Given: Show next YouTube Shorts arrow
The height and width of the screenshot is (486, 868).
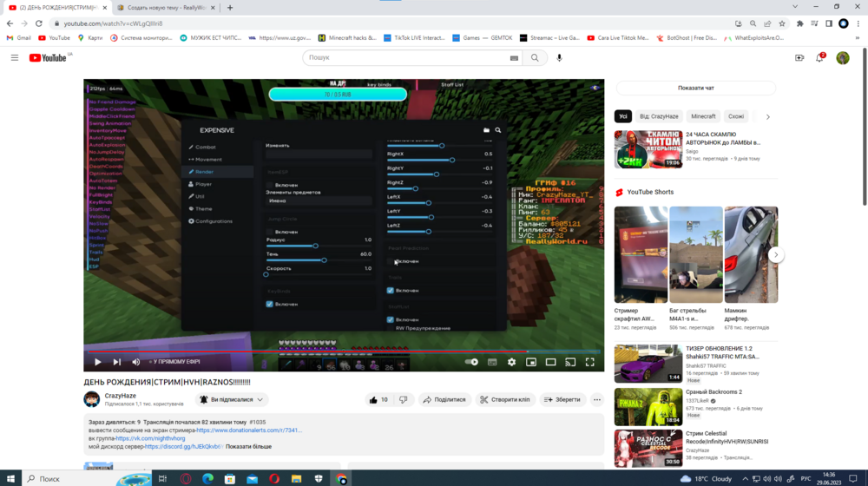Looking at the screenshot, I should pyautogui.click(x=776, y=254).
